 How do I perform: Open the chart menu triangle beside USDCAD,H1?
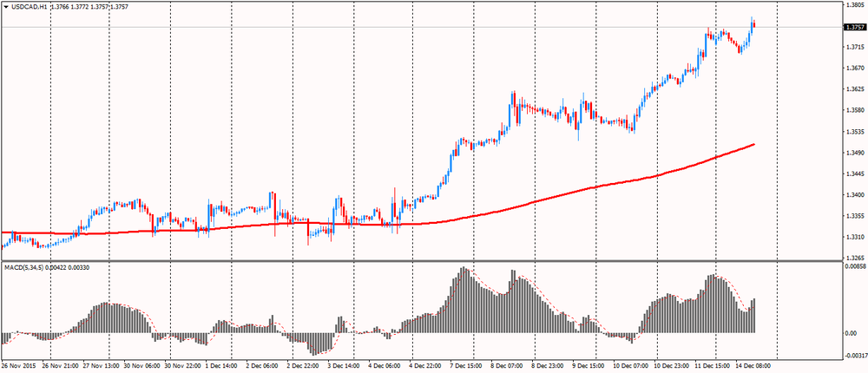click(5, 5)
